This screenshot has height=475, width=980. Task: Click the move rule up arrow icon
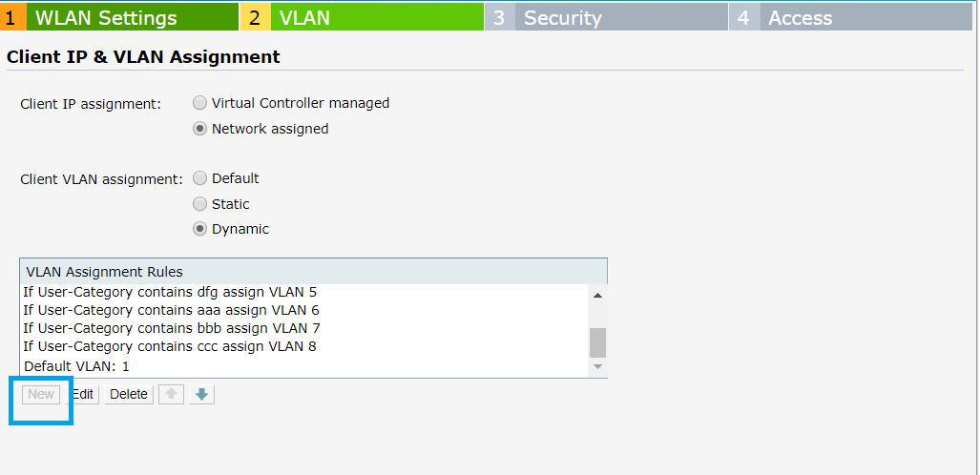(171, 394)
